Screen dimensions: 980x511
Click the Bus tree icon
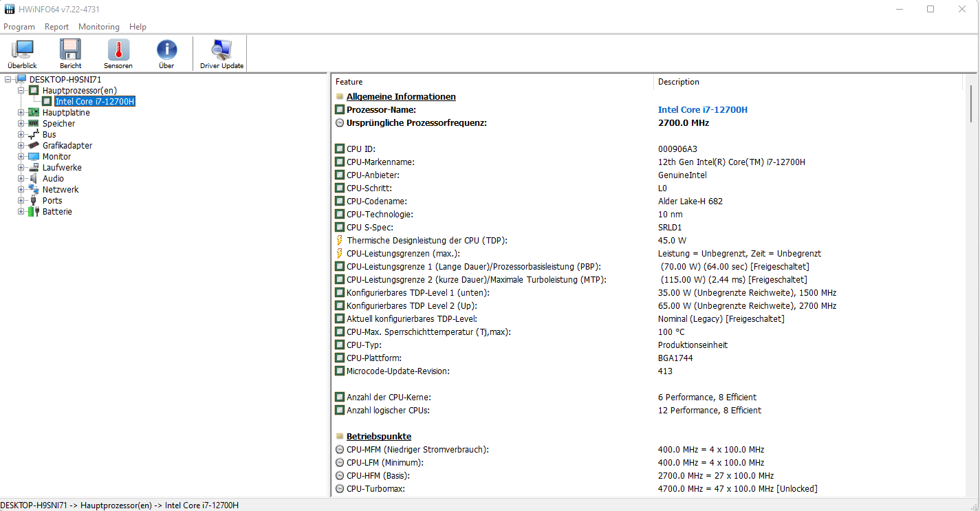pos(34,135)
